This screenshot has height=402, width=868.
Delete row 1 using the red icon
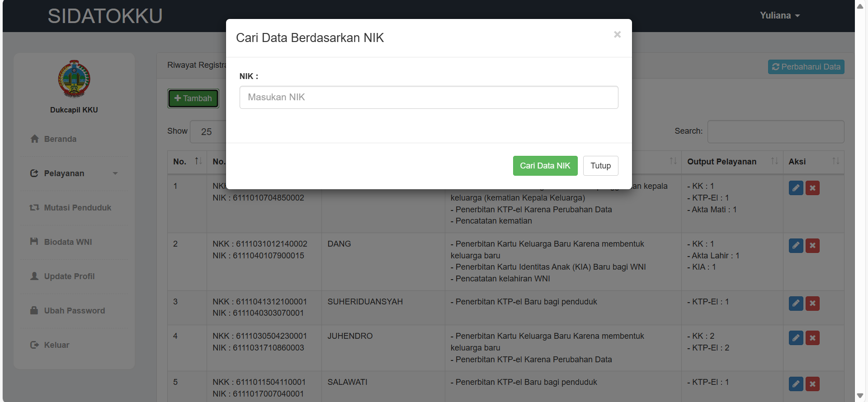tap(812, 188)
